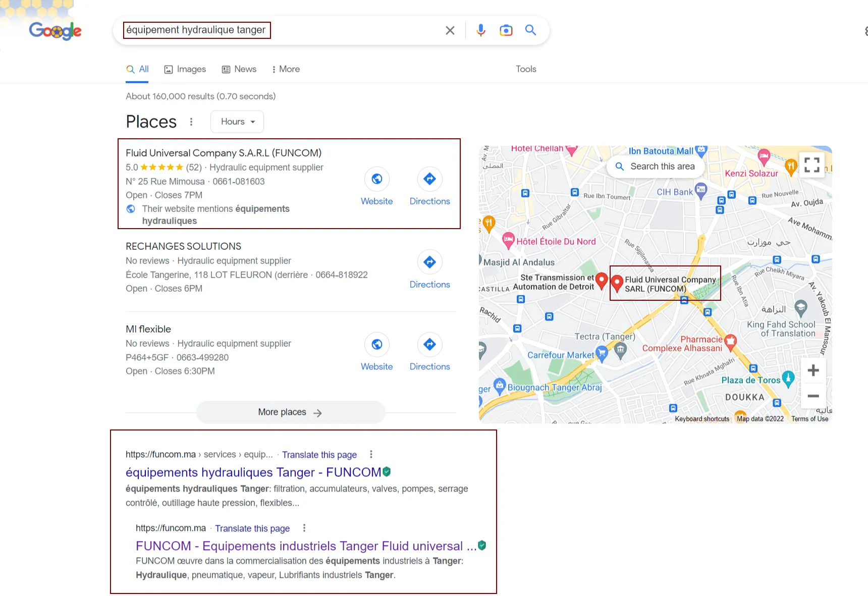Click the 'Tectra (Tanger)' map label
This screenshot has width=868, height=596.
605,337
